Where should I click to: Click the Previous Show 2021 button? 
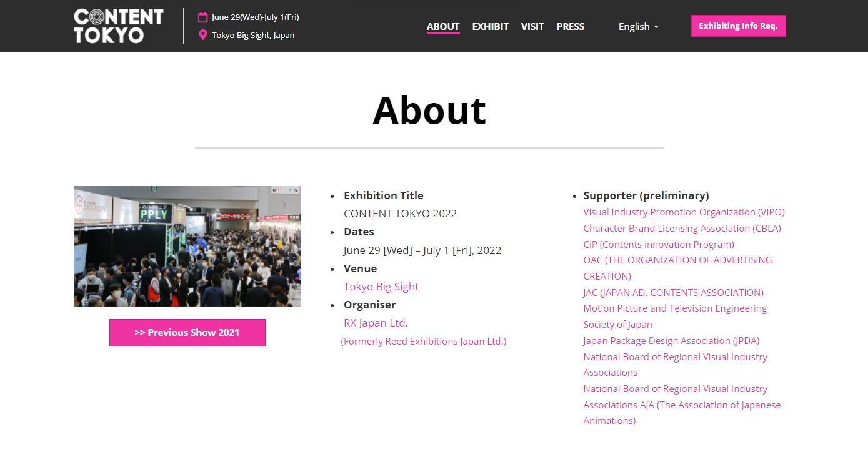(187, 333)
